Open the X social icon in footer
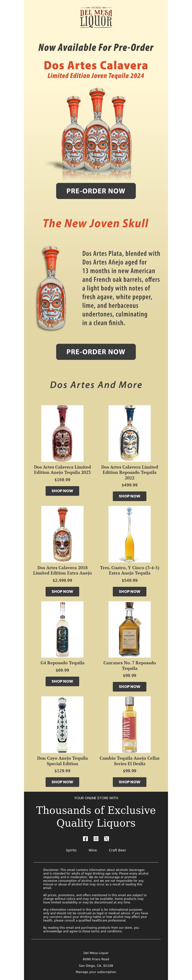Screen dimensions: 192x980 click(x=107, y=838)
